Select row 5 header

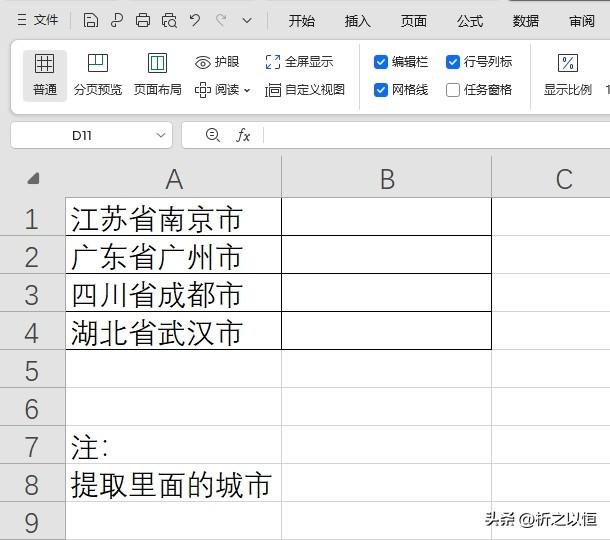[32, 370]
